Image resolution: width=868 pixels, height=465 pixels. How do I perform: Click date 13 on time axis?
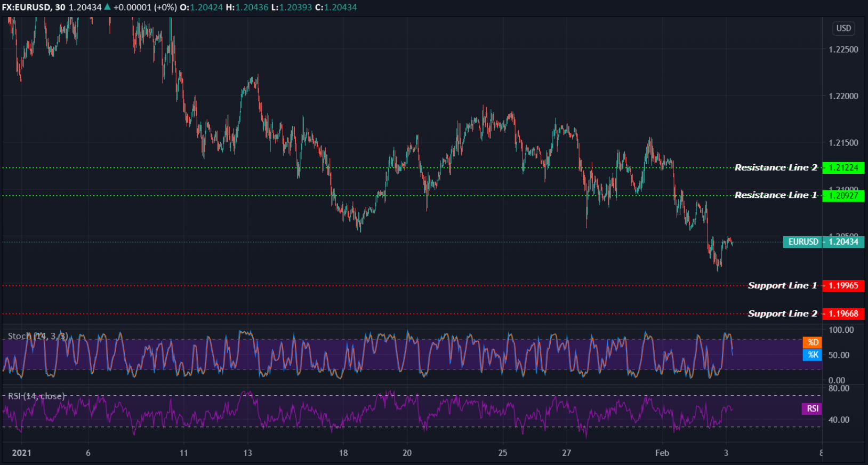[247, 453]
